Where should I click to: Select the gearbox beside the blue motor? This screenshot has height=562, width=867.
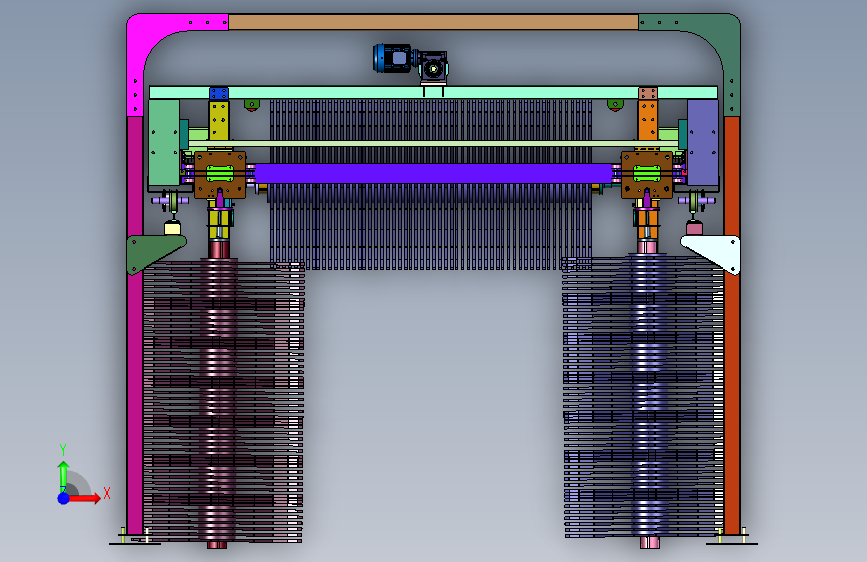point(434,67)
